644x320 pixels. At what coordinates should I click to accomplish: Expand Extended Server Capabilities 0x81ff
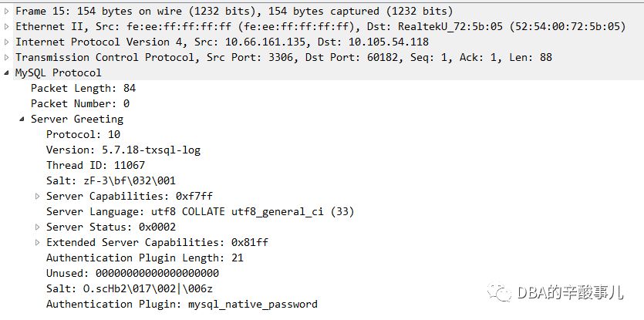pyautogui.click(x=38, y=242)
